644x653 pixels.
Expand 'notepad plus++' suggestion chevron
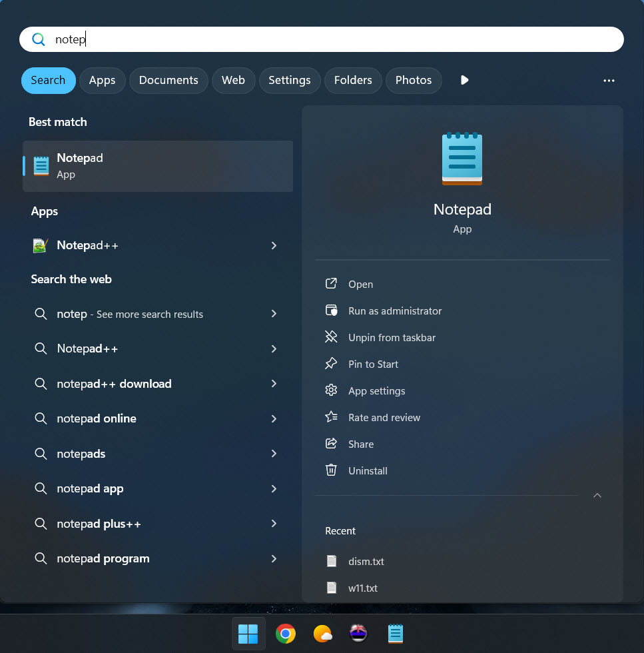(274, 524)
